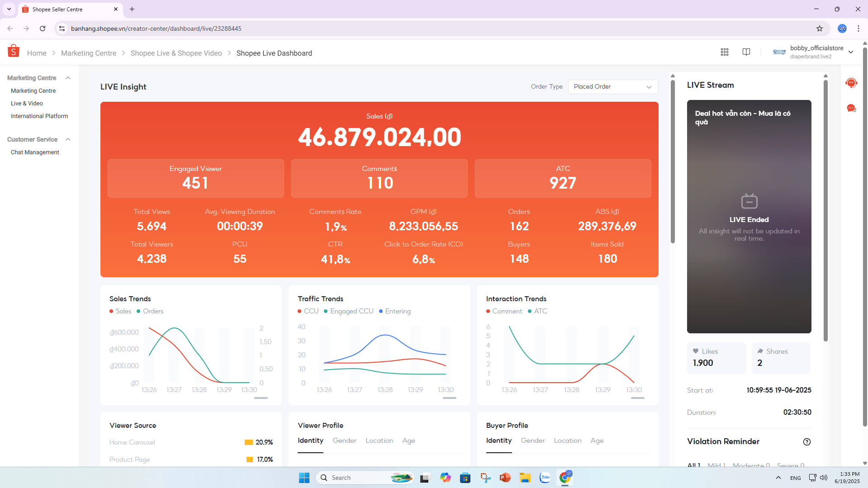This screenshot has width=868, height=488.
Task: Open International Platform in sidebar
Action: click(x=39, y=116)
